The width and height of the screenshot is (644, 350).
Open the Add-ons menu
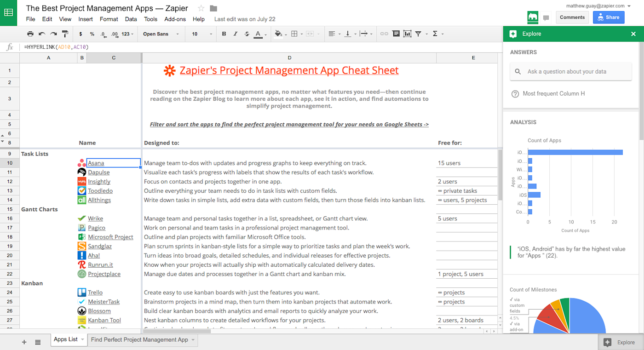[175, 19]
